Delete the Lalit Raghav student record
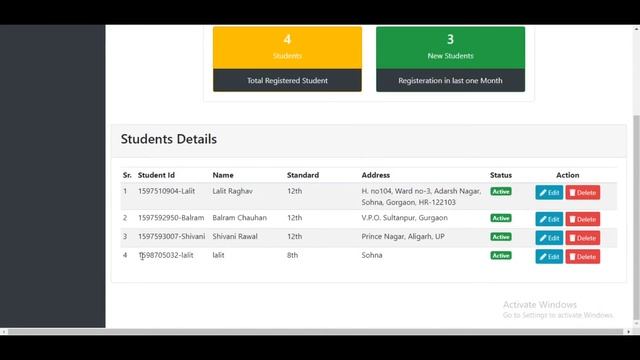640x360 pixels. (582, 193)
